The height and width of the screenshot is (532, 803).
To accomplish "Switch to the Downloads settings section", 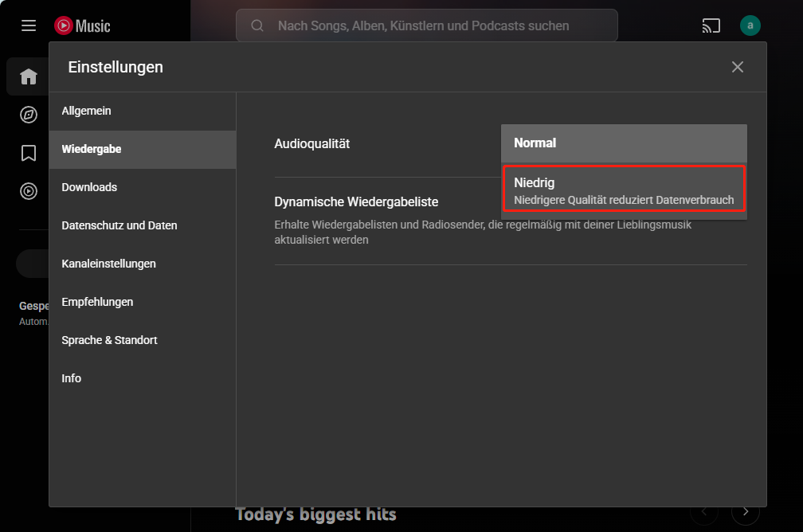I will (89, 187).
